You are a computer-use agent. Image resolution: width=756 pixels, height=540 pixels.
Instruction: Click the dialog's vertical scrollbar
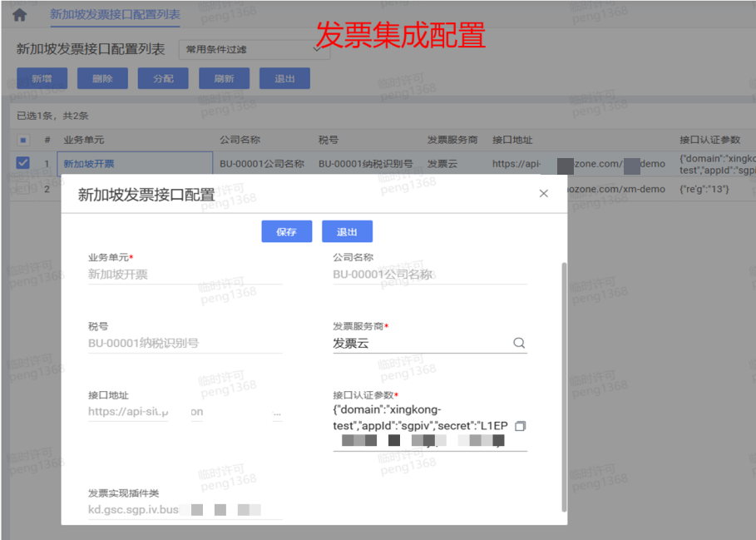[564, 383]
